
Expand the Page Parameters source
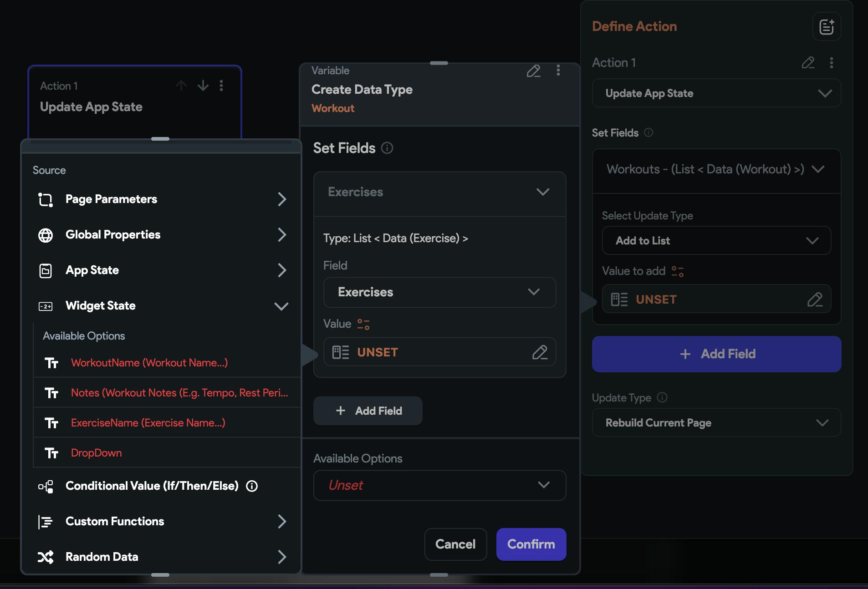[x=281, y=199]
